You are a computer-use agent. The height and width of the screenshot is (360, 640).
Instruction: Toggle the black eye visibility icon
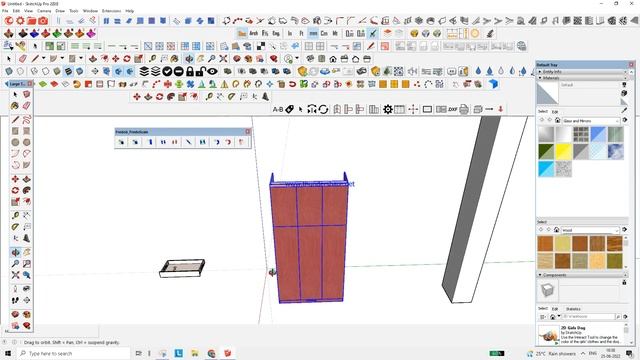212,71
